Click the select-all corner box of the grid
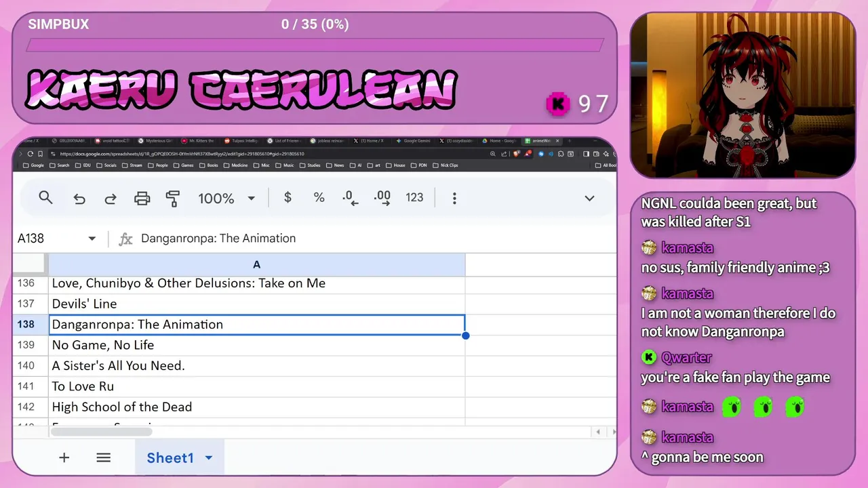The width and height of the screenshot is (868, 488). [30, 265]
